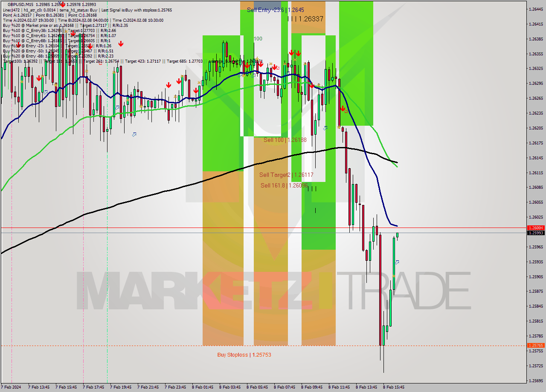Click the red 1.25765 stoploss price tag
This screenshot has height=392, width=546.
536,346
